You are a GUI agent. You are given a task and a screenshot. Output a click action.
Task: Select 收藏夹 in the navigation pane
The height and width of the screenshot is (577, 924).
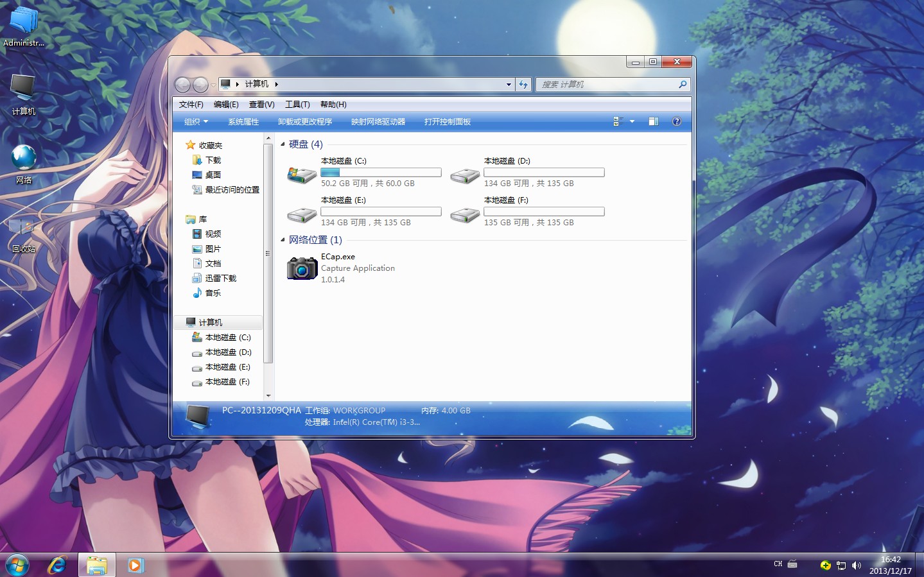(x=210, y=146)
